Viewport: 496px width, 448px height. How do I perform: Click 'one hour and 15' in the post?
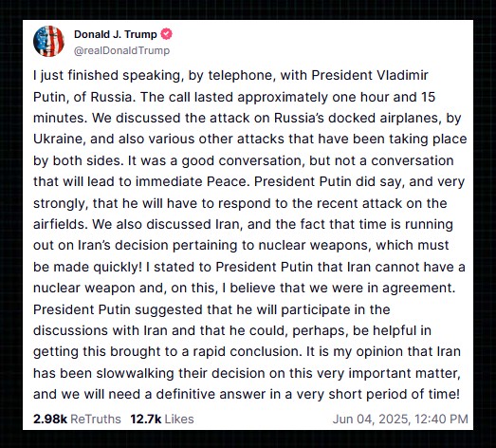click(x=384, y=97)
